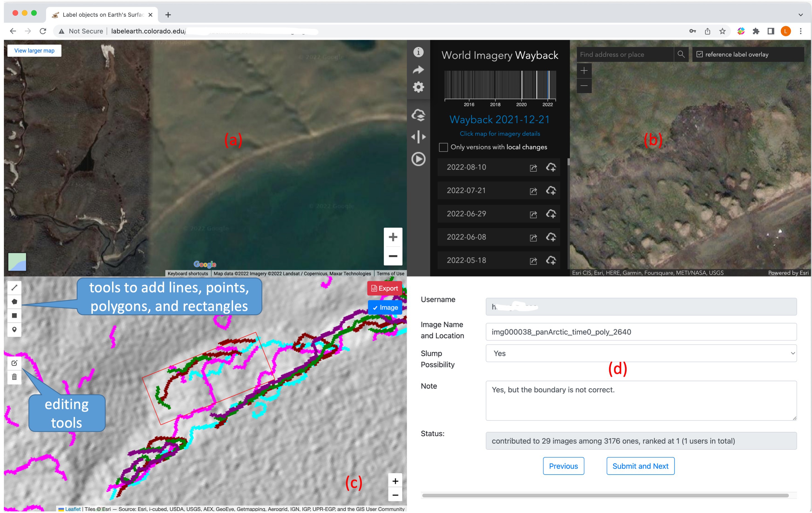Select the marker point tool

coord(14,329)
